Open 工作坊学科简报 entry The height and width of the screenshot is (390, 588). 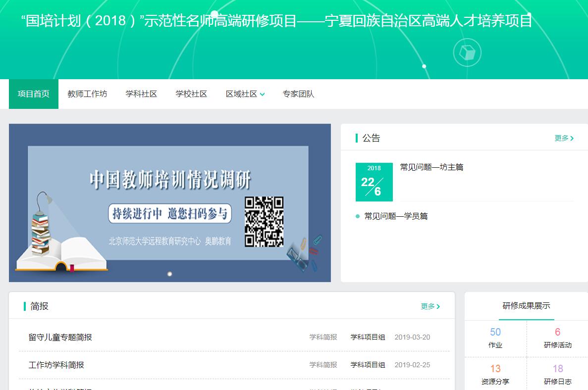coord(56,365)
